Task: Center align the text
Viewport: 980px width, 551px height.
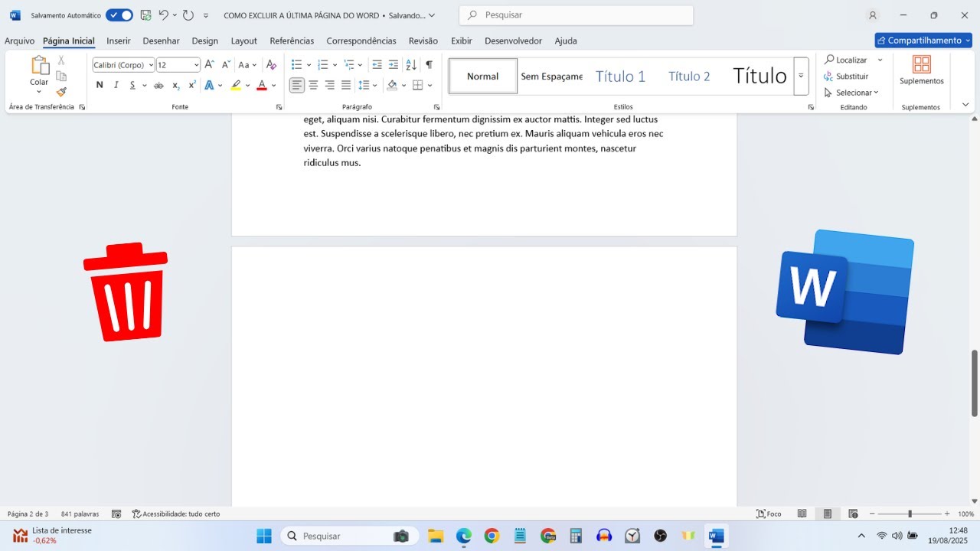Action: point(313,85)
